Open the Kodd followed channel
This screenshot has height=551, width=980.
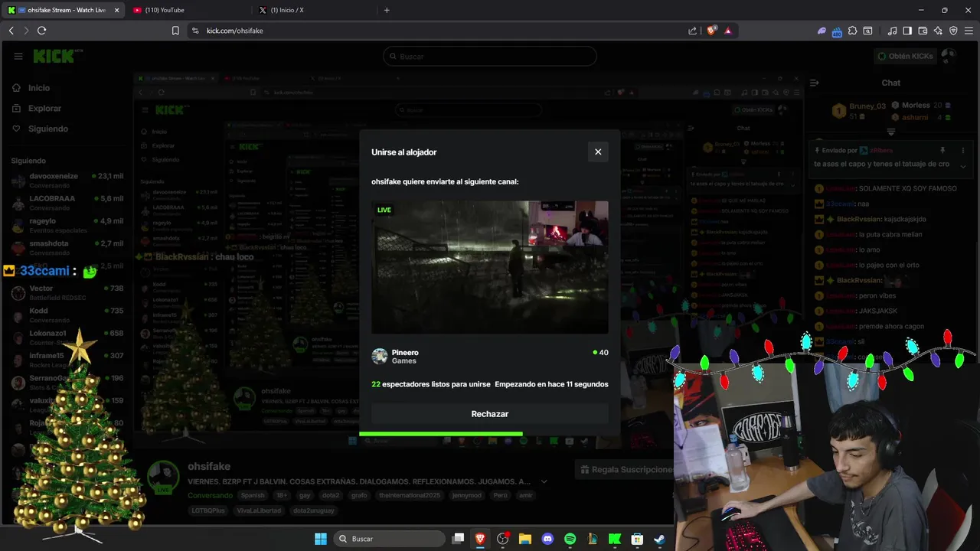point(67,315)
